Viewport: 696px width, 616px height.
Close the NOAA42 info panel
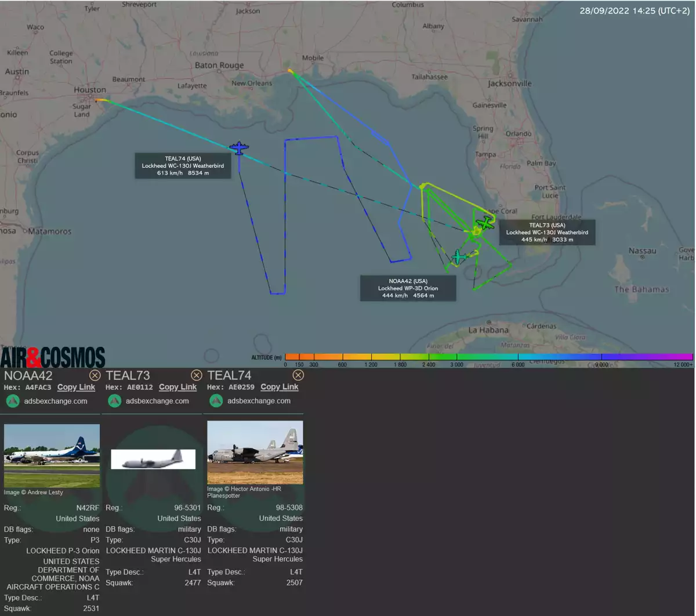coord(95,375)
